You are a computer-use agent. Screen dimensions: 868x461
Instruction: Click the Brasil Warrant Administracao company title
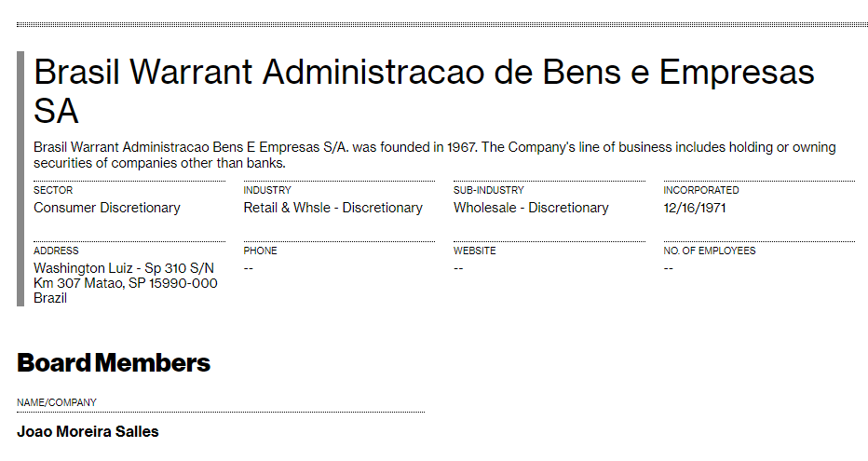[424, 90]
